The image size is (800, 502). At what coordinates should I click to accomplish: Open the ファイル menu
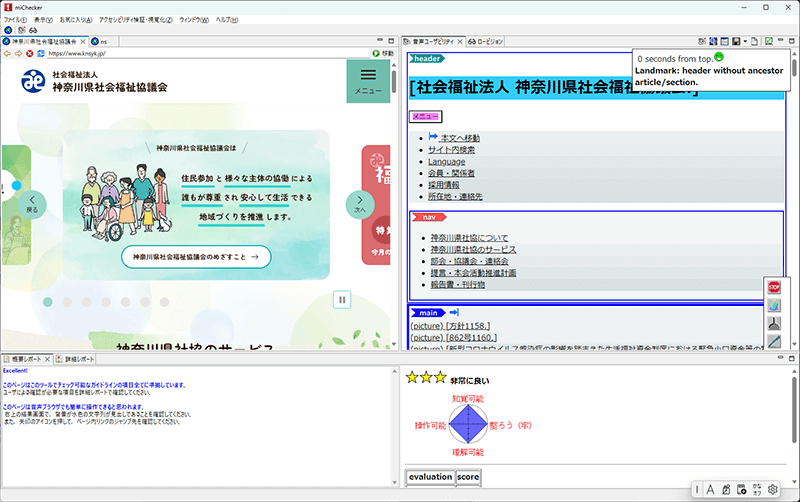tap(15, 20)
